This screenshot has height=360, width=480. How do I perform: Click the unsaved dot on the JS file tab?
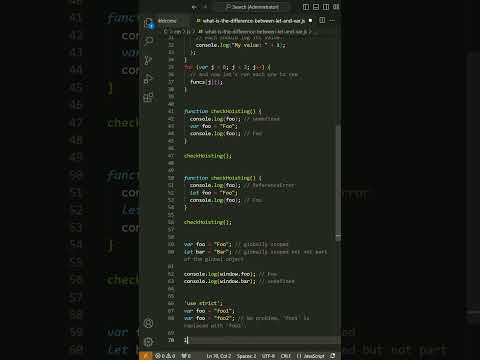click(x=310, y=21)
